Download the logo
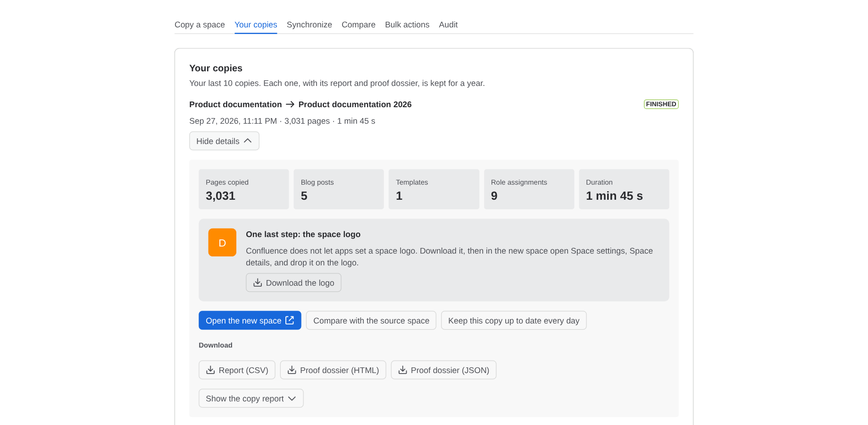Viewport: 868px width, 425px height. [x=293, y=283]
